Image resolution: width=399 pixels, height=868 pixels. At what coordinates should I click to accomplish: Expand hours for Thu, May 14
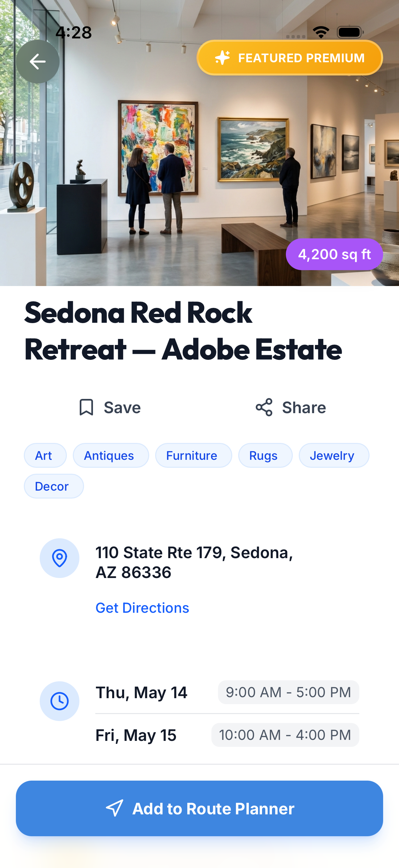point(141,693)
